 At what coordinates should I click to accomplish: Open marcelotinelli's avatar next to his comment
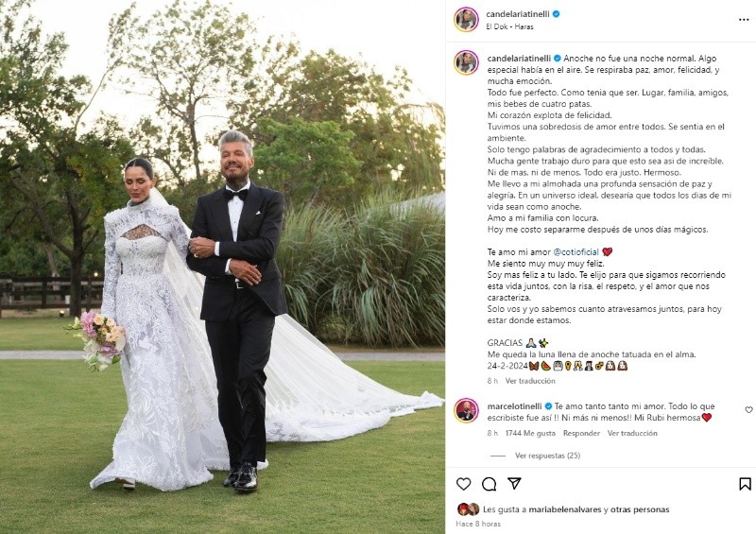pyautogui.click(x=466, y=411)
